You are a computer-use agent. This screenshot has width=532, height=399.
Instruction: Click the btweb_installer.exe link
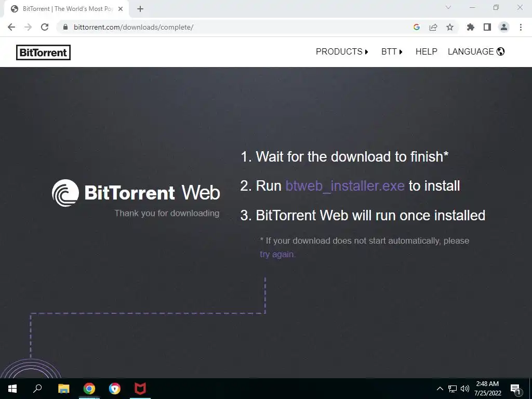pos(345,186)
